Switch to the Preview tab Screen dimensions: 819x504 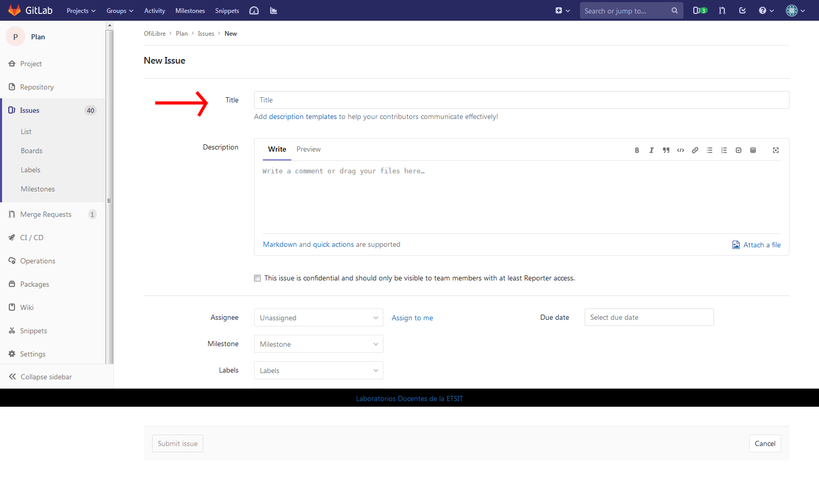coord(308,150)
